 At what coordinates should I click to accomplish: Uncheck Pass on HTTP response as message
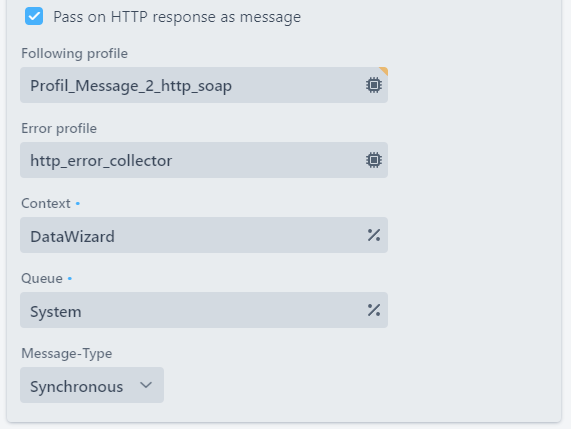pos(34,16)
